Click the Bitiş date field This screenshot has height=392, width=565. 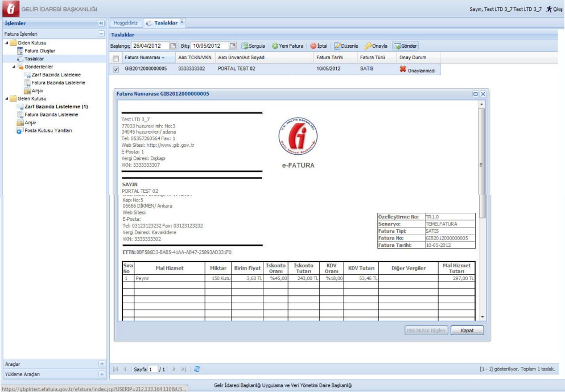pyautogui.click(x=210, y=46)
